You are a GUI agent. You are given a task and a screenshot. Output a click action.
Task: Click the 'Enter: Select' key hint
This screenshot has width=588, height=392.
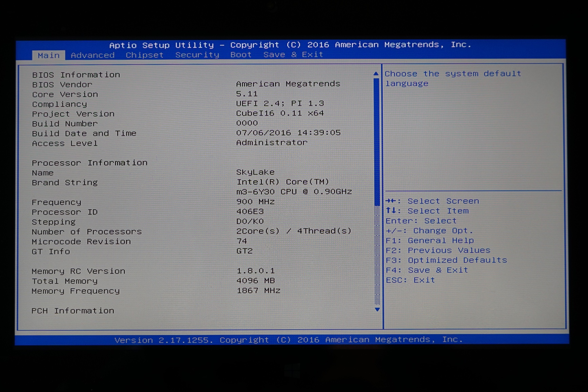(x=421, y=221)
